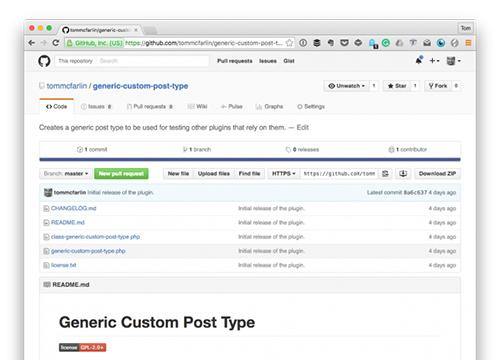
Task: Click the Tom profile button in Chrome
Action: [466, 28]
